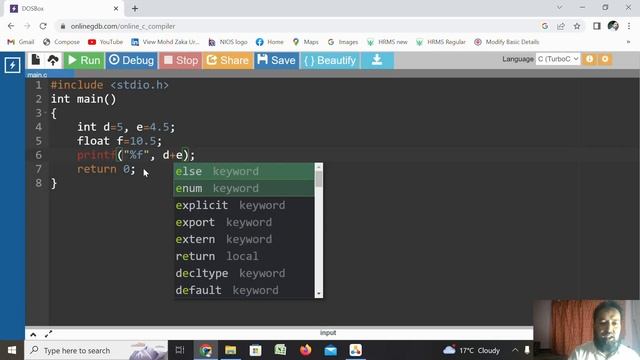
Task: Choose the 'enum' keyword suggestion
Action: click(x=244, y=188)
